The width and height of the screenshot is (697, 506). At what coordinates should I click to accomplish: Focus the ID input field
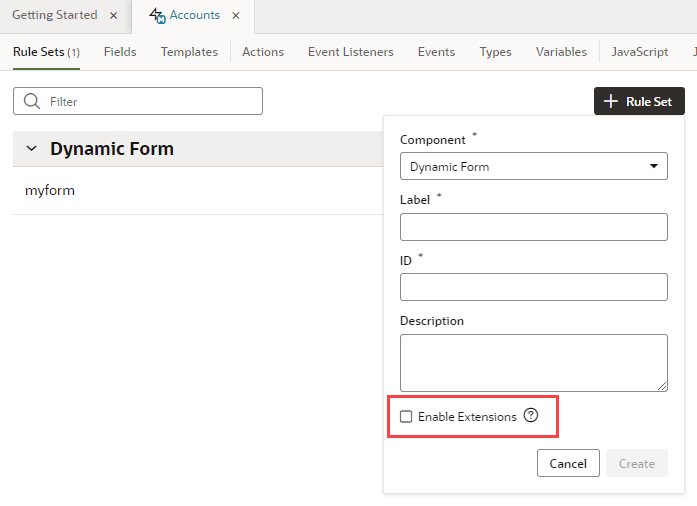pyautogui.click(x=533, y=287)
